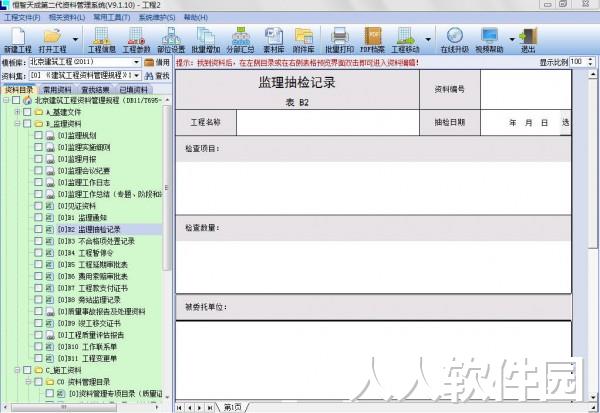Switch to the 查找结果 tab

95,90
